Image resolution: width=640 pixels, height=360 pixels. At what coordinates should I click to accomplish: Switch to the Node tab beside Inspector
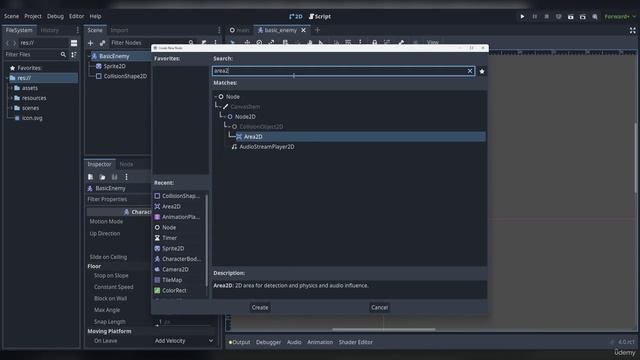point(126,164)
